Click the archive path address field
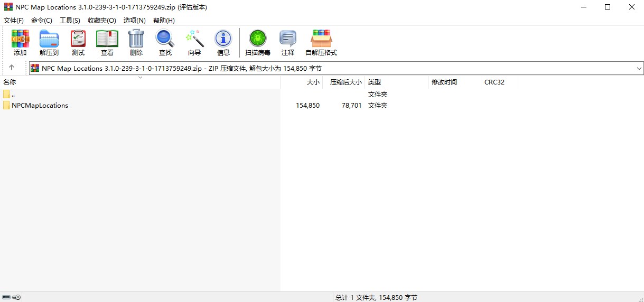Screen dimensions: 644x302 point(336,68)
